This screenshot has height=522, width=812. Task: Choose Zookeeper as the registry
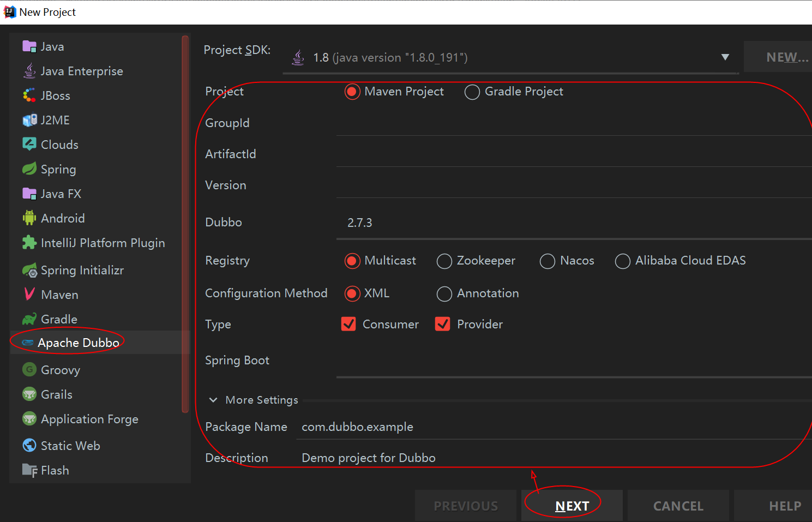pyautogui.click(x=444, y=261)
